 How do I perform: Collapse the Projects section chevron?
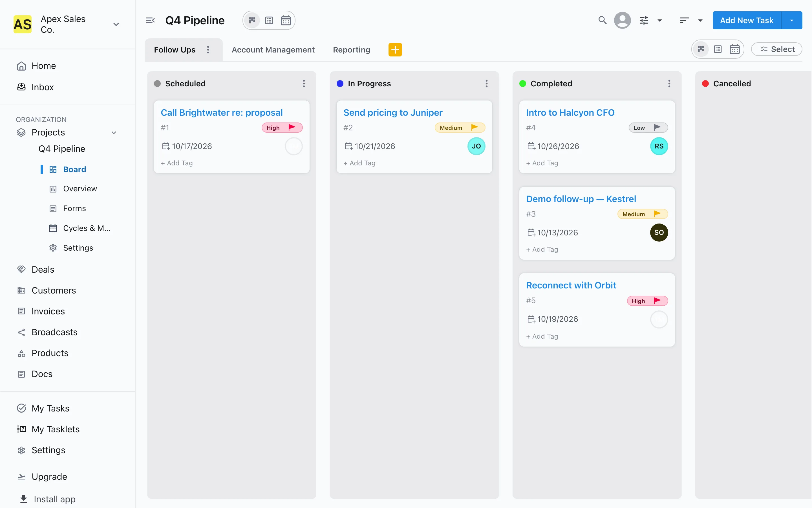coord(114,133)
